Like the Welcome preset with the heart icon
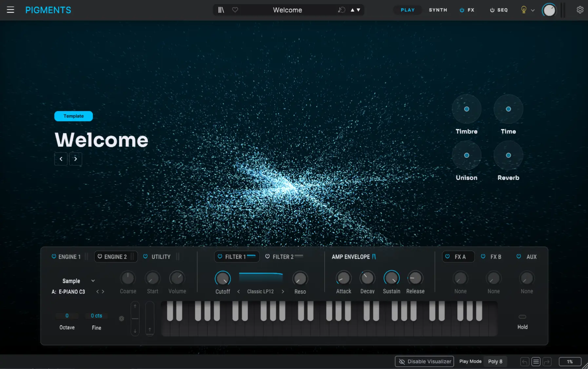The height and width of the screenshot is (369, 588). pyautogui.click(x=235, y=10)
